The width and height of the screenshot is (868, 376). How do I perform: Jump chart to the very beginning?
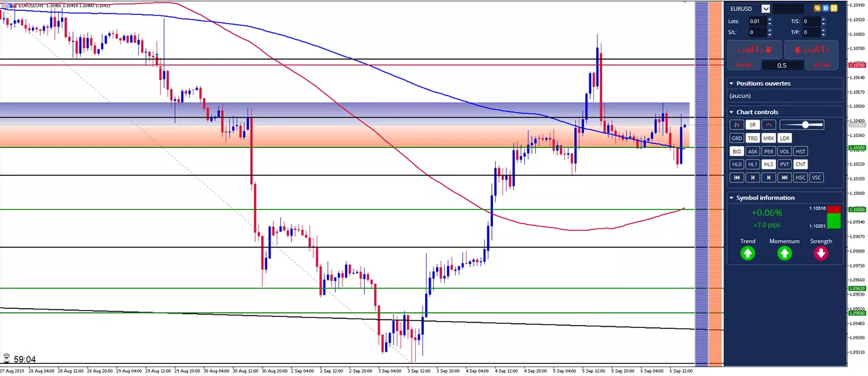pos(736,177)
